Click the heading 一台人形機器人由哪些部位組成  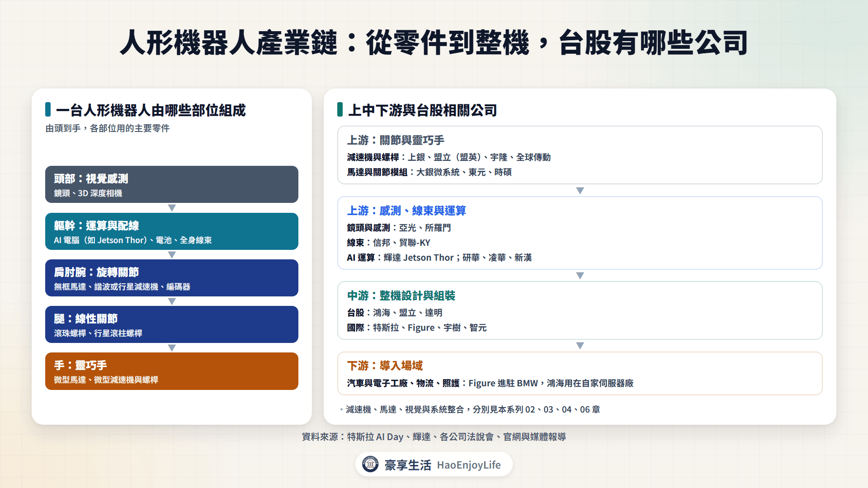pos(151,110)
